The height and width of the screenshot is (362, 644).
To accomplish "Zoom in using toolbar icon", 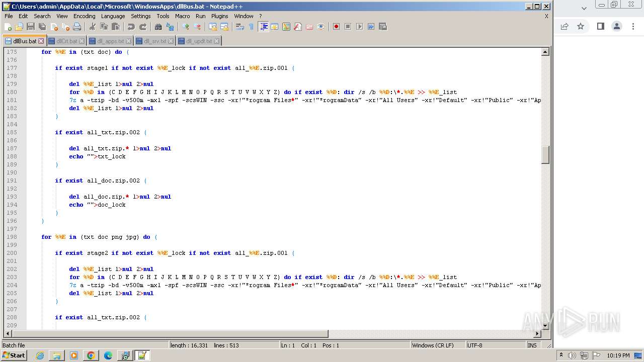I will tap(185, 27).
